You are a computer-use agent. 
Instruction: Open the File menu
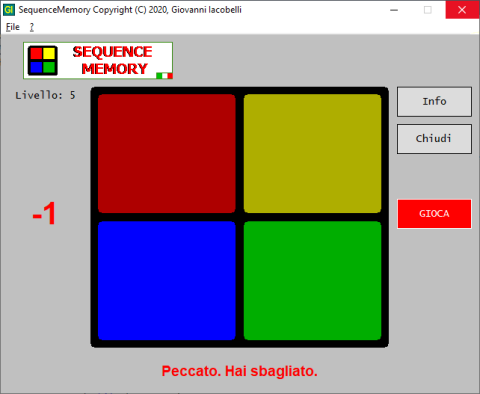pyautogui.click(x=13, y=27)
